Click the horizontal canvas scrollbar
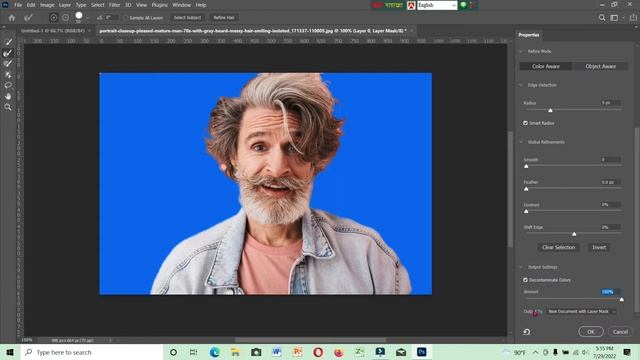Image resolution: width=640 pixels, height=360 pixels. click(x=310, y=340)
